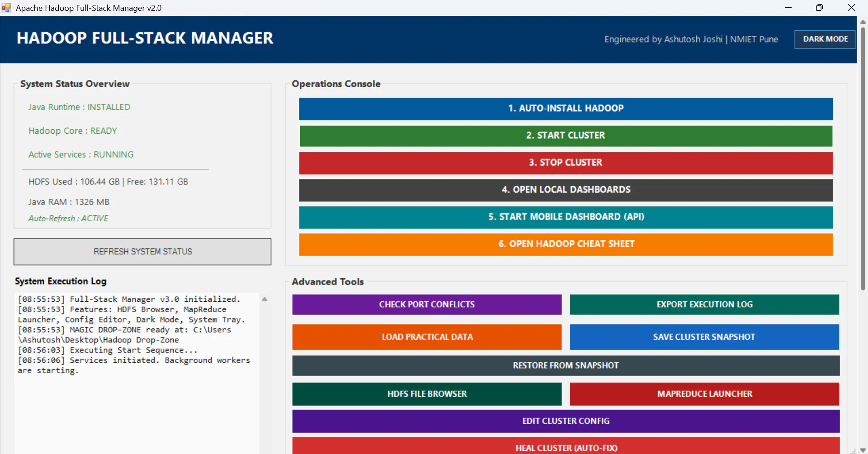Click the 'Hadoop Core : READY' status text
This screenshot has height=454, width=868.
coord(73,131)
